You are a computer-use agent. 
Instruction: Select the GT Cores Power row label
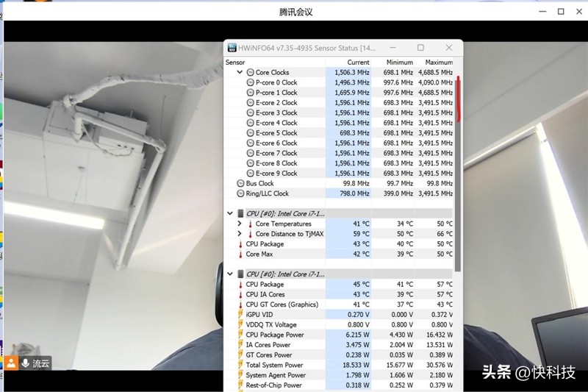269,355
